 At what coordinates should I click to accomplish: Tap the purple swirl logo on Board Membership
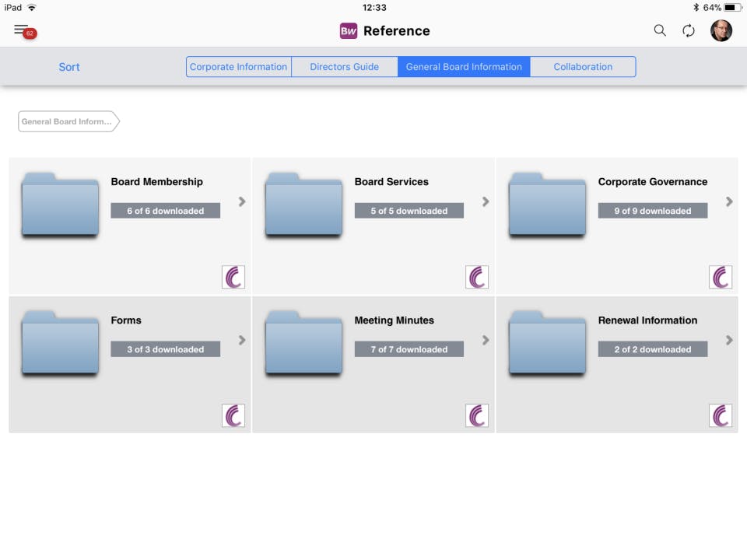233,277
